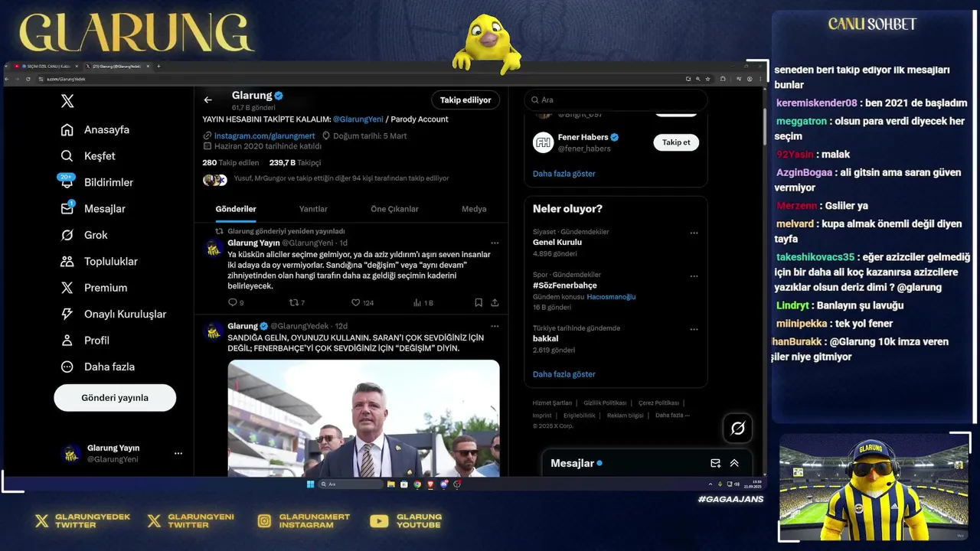
Task: Reply to the Glarung Yayın post
Action: (232, 303)
